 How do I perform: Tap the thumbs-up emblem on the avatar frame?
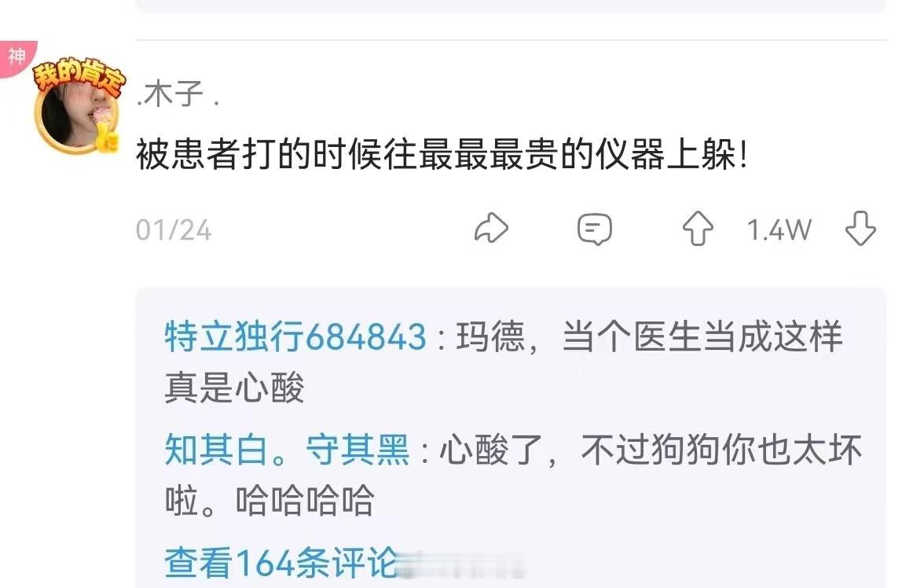click(x=107, y=139)
